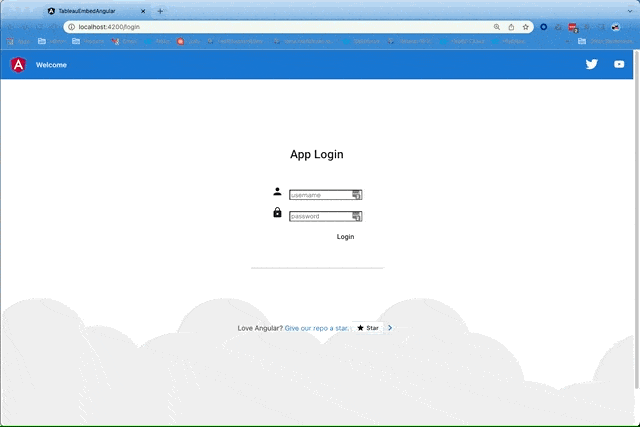
Task: Click the Star button
Action: [368, 328]
